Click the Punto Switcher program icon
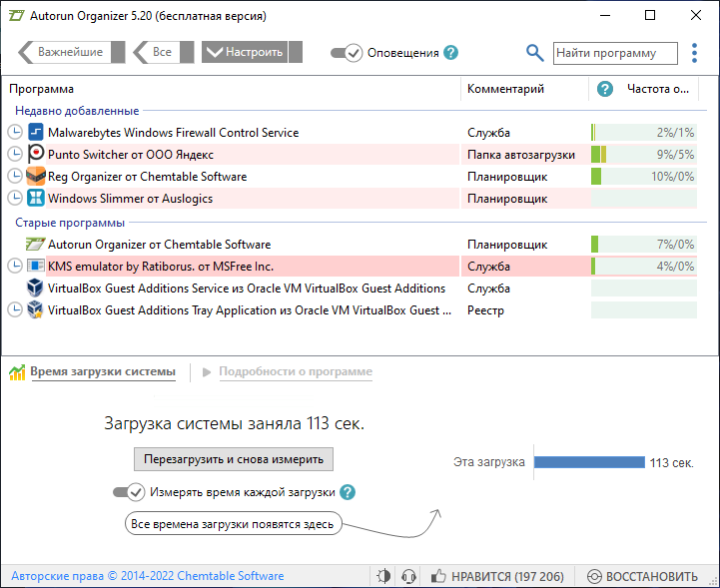This screenshot has height=588, width=720. [35, 154]
